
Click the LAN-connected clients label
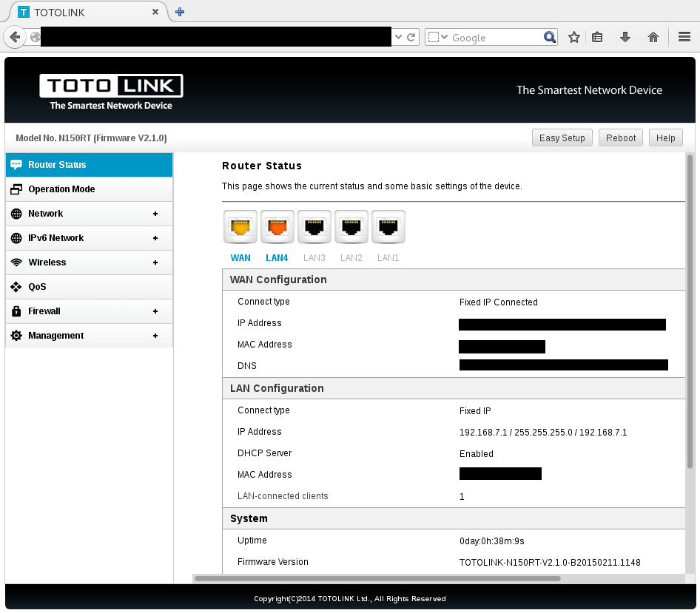tap(283, 496)
